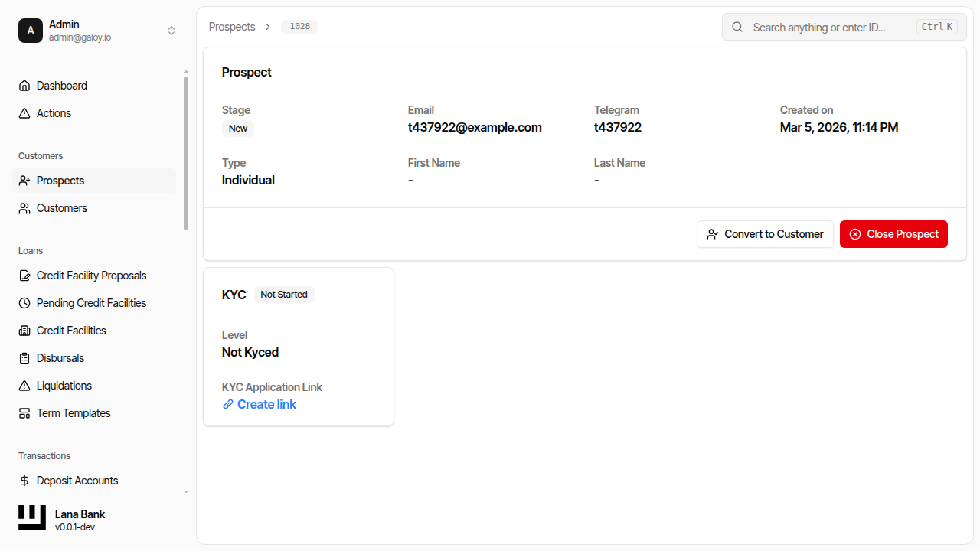Click the Prospects breadcrumb link
The image size is (980, 551).
tap(231, 26)
